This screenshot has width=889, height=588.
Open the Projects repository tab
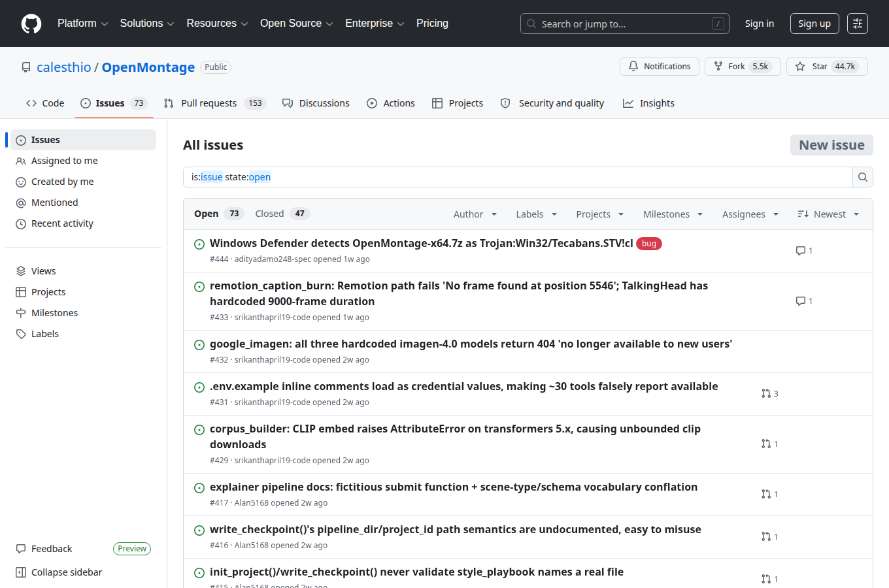(458, 103)
